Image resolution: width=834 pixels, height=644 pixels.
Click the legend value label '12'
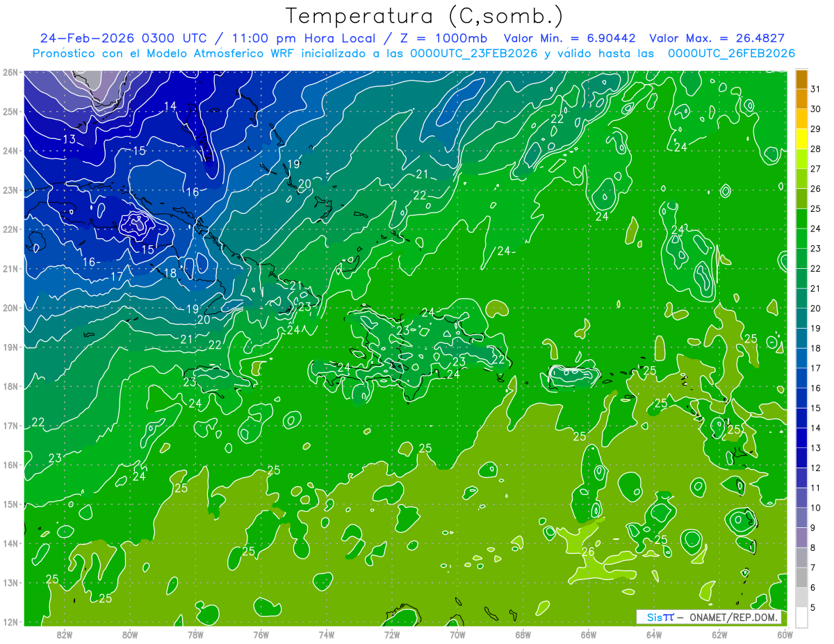point(815,468)
